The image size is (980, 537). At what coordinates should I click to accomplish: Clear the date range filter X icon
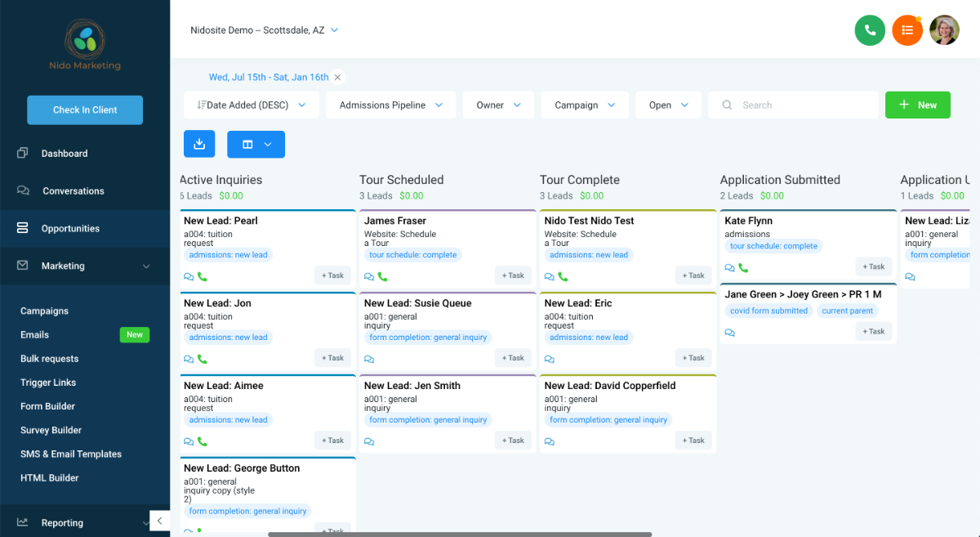338,78
